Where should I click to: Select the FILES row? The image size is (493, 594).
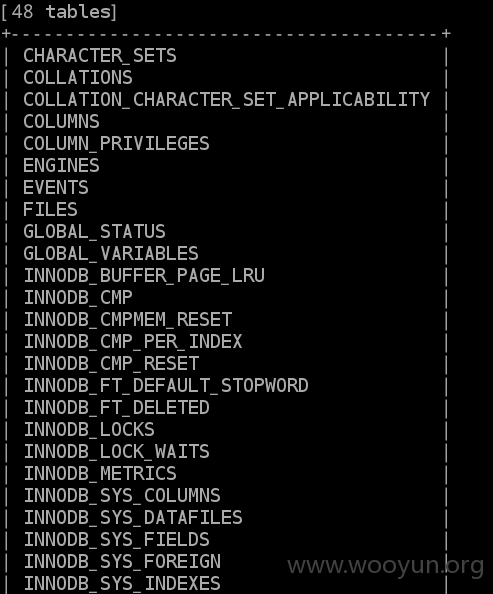pyautogui.click(x=50, y=209)
